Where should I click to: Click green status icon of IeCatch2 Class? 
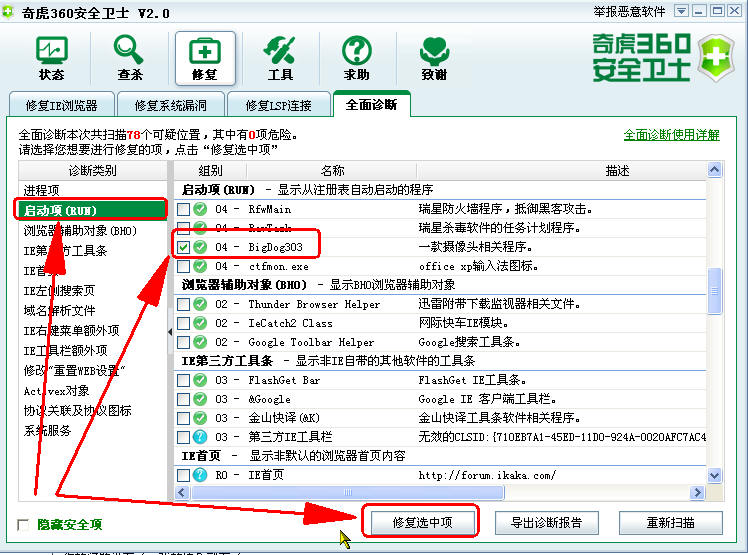(200, 323)
